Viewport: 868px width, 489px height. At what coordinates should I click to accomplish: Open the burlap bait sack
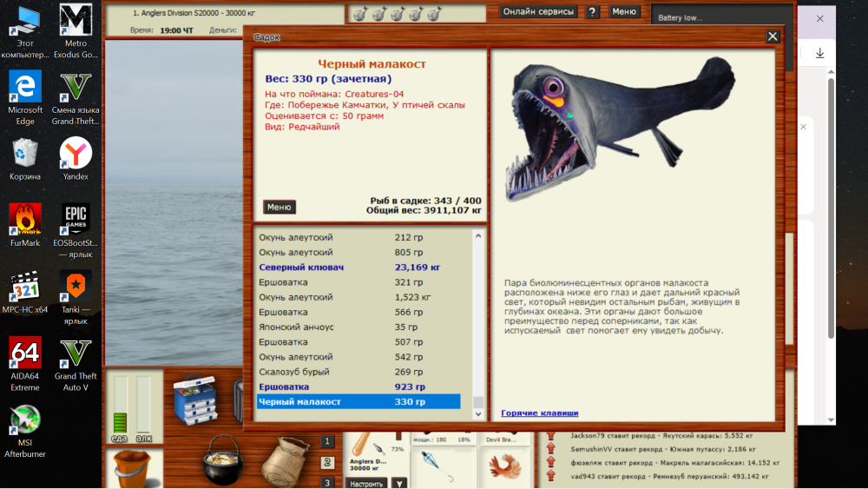pos(286,459)
